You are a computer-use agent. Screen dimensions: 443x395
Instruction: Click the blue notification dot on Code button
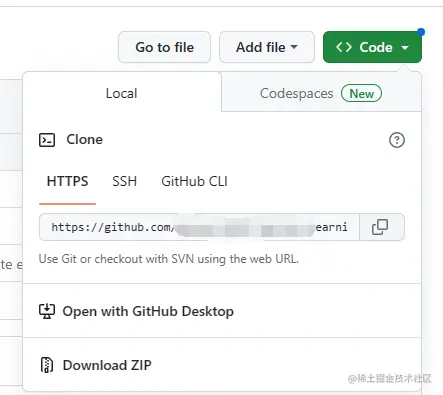(x=421, y=32)
